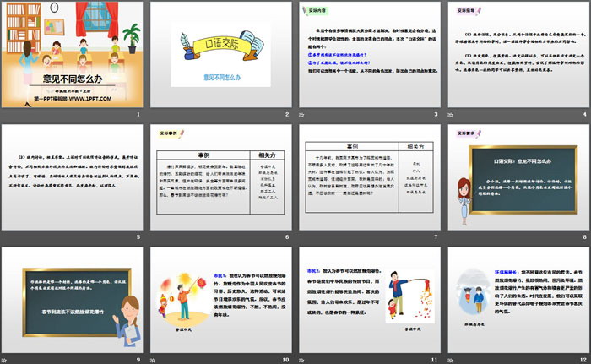The height and width of the screenshot is (364, 591).
Task: Select slide 10 with 市民1 text
Action: click(x=221, y=300)
